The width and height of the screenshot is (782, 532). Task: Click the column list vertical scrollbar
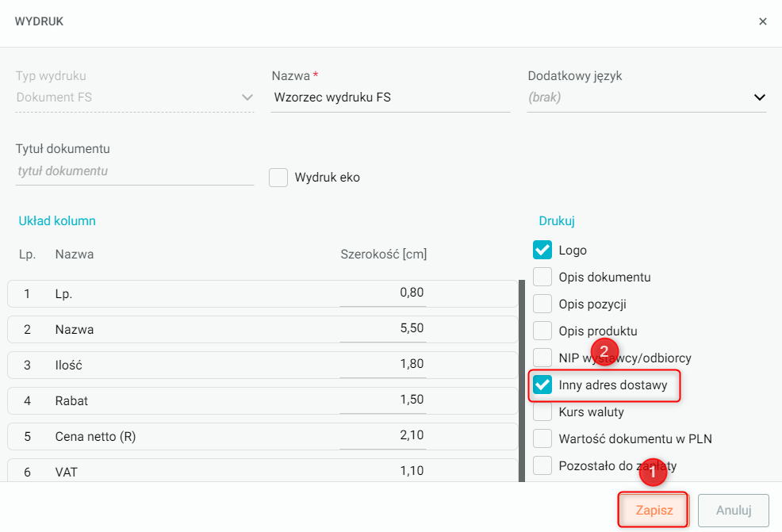521,381
